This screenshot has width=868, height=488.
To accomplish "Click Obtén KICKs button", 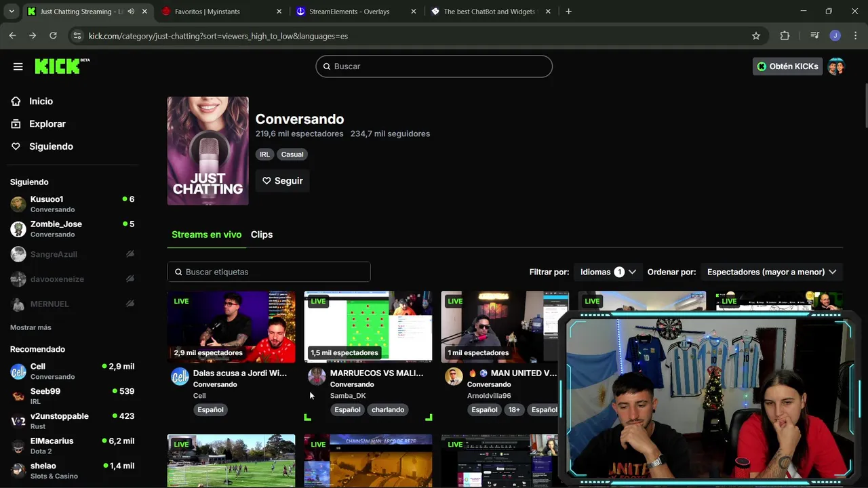I will click(x=787, y=66).
